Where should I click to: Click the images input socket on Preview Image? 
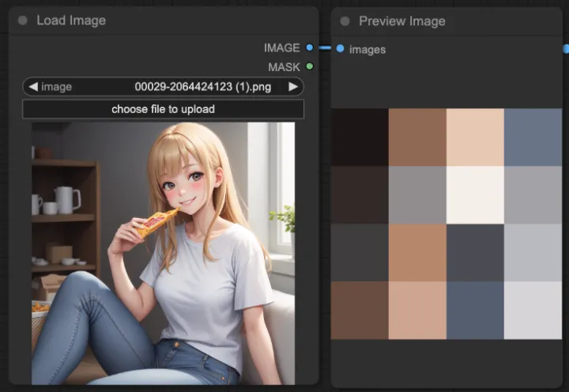[x=340, y=48]
